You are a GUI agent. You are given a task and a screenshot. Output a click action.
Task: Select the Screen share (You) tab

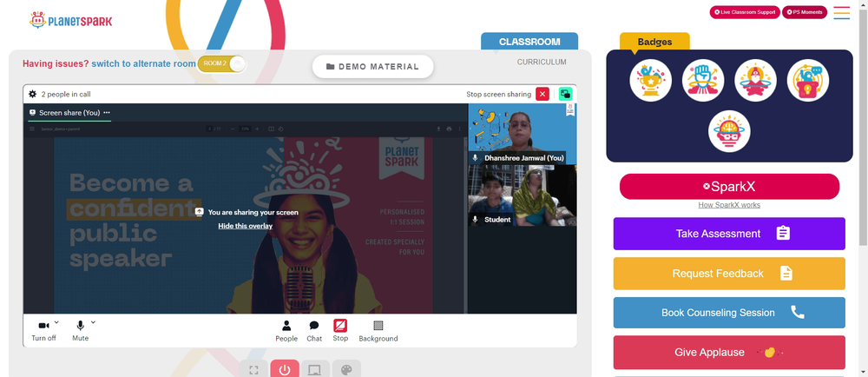pyautogui.click(x=69, y=112)
